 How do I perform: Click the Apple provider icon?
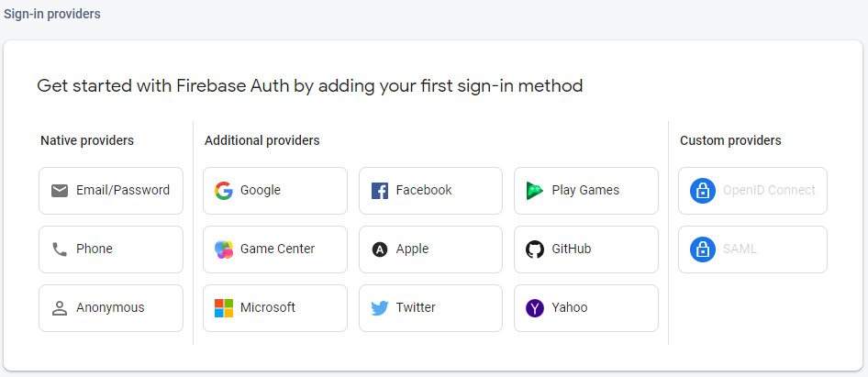379,249
